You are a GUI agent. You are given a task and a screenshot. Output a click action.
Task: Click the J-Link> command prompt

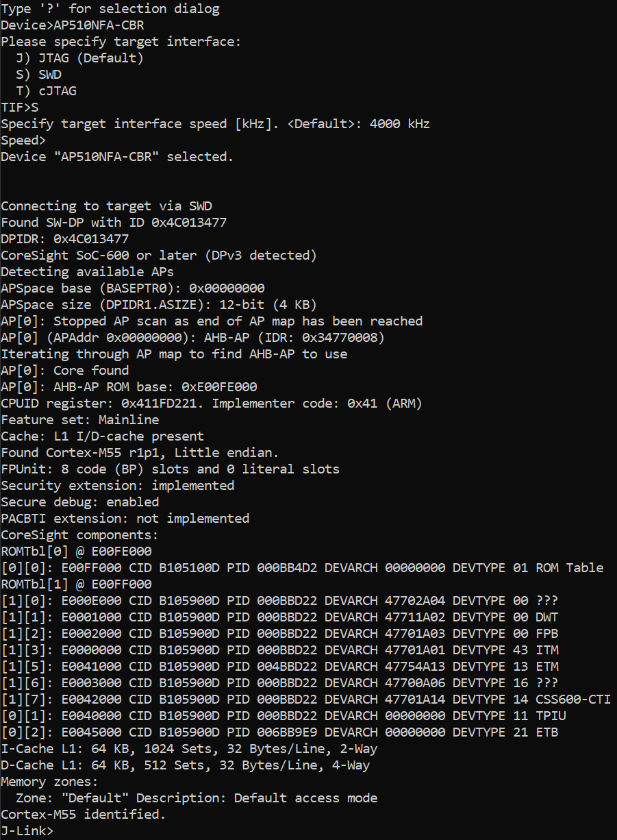(27, 831)
